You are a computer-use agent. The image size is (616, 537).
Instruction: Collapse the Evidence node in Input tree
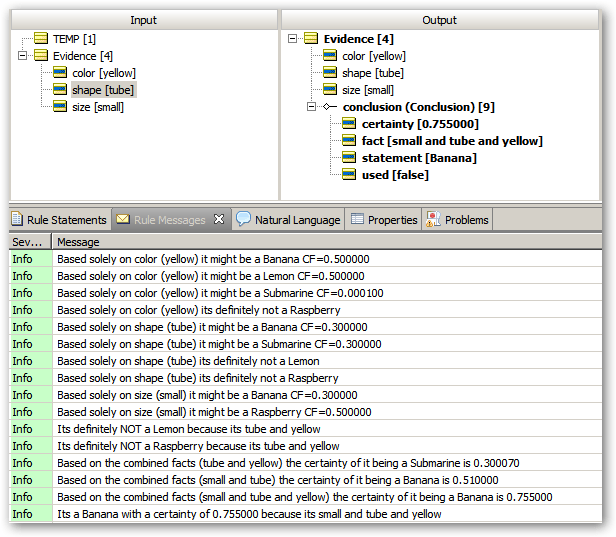click(x=23, y=56)
